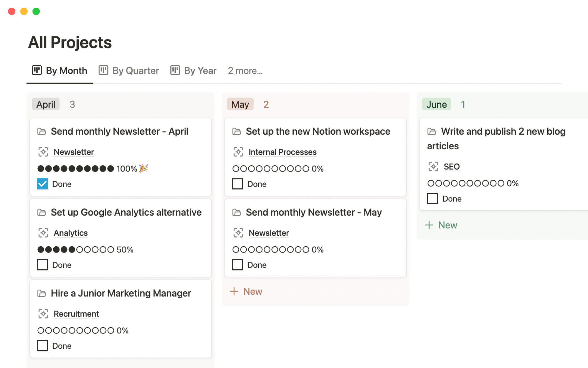588x368 pixels.
Task: Mark Write and publish 2 new blog articles as Done
Action: coord(432,198)
